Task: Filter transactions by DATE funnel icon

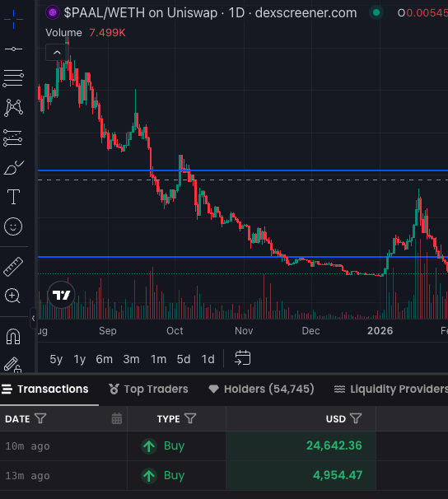Action: pyautogui.click(x=40, y=418)
